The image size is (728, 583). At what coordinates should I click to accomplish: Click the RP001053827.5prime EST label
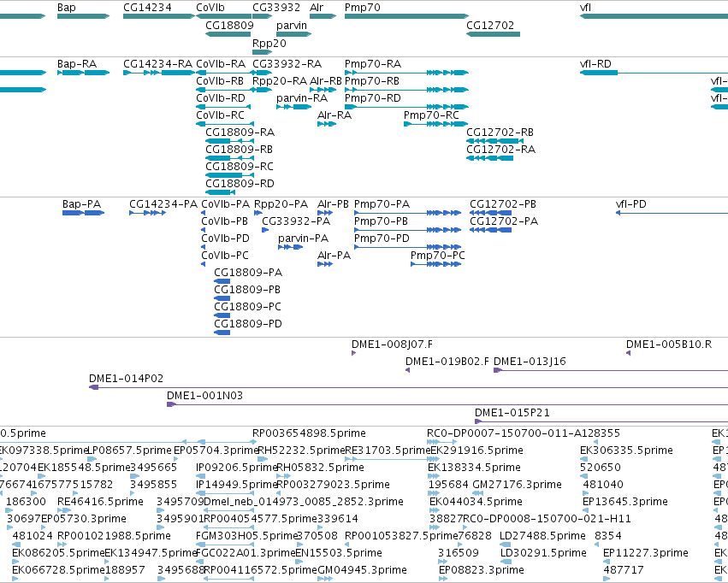401,536
